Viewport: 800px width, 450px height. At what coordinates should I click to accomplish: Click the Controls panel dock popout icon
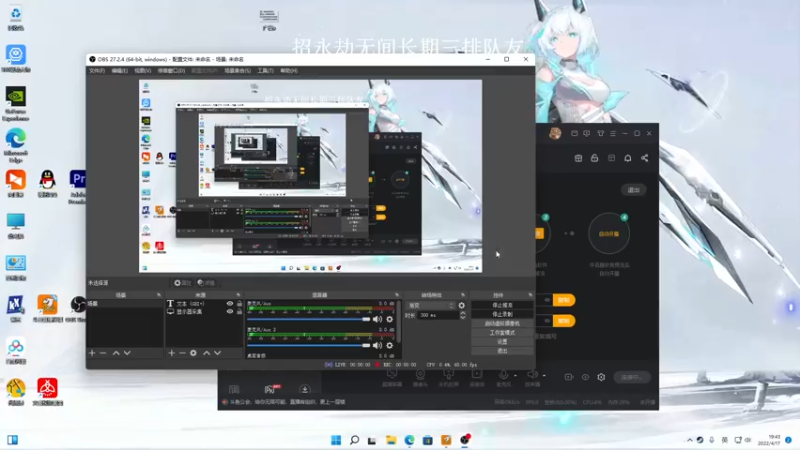point(530,295)
